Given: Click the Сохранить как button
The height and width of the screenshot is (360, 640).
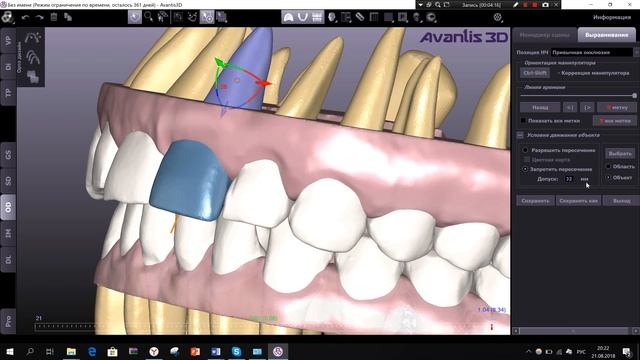Looking at the screenshot, I should 578,201.
